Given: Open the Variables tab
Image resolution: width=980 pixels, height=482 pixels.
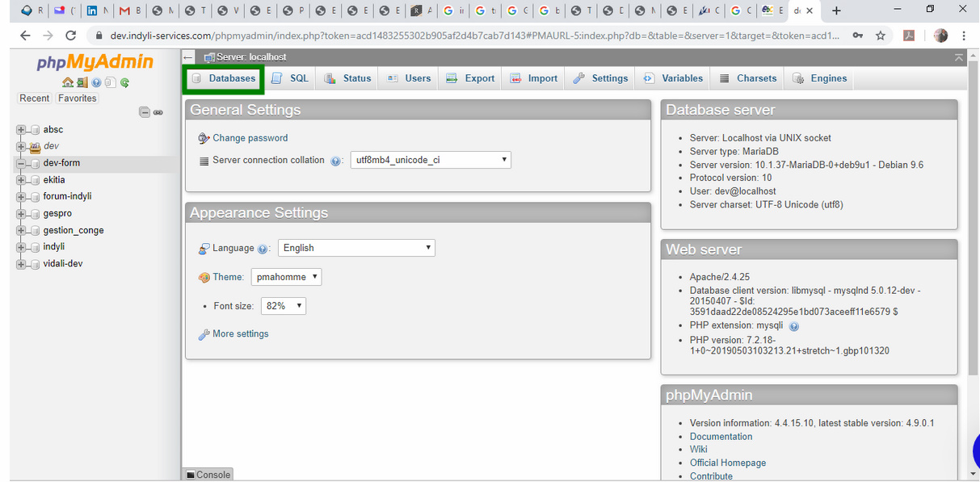Looking at the screenshot, I should [x=673, y=78].
